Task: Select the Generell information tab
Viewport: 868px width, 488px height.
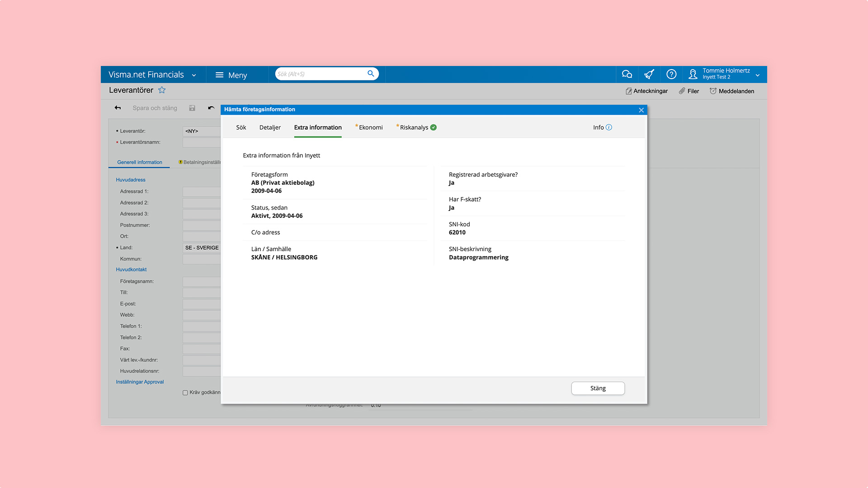Action: click(x=139, y=162)
